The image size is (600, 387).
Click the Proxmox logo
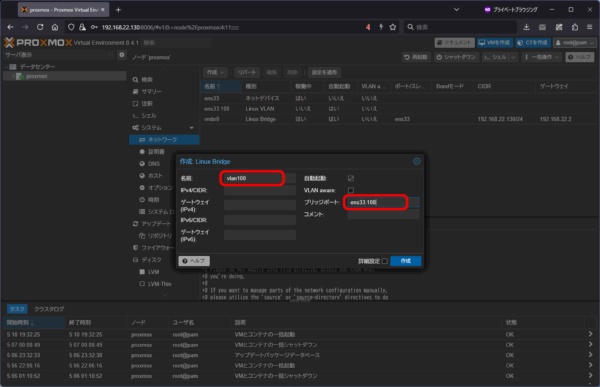[x=38, y=42]
